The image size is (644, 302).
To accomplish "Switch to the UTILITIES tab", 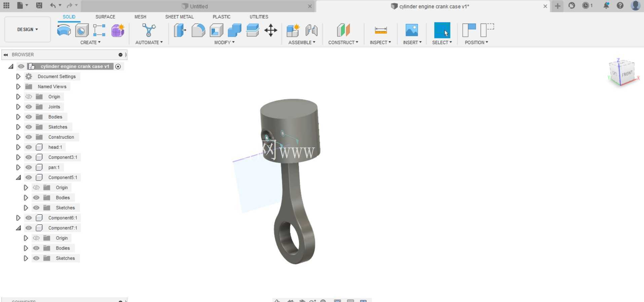I will [259, 17].
